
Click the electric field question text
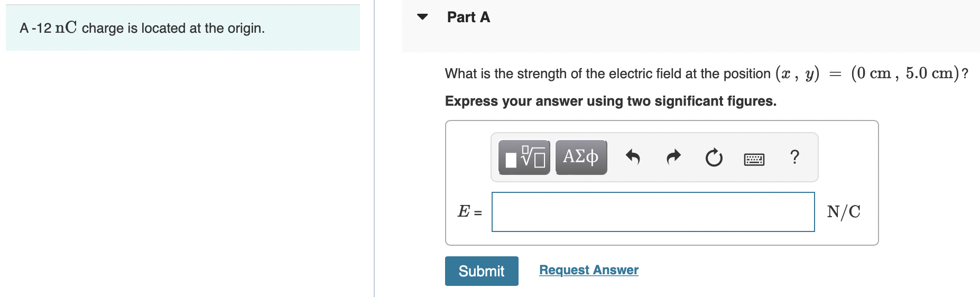coord(607,73)
